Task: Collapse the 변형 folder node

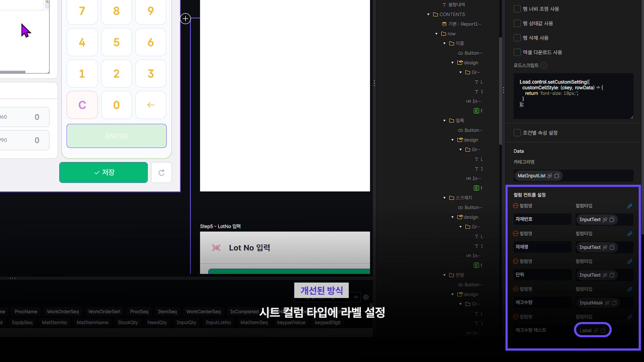Action: (x=444, y=275)
